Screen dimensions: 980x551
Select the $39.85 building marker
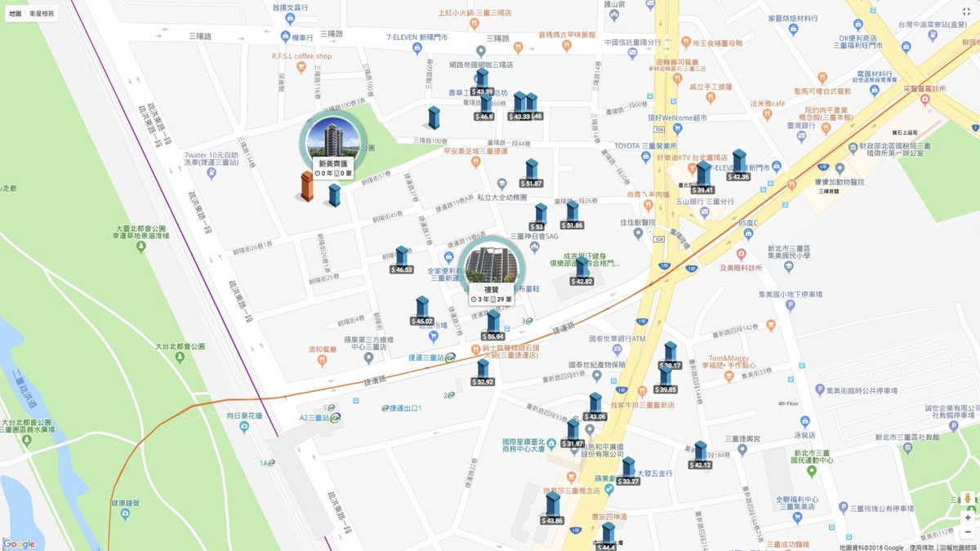tap(666, 381)
